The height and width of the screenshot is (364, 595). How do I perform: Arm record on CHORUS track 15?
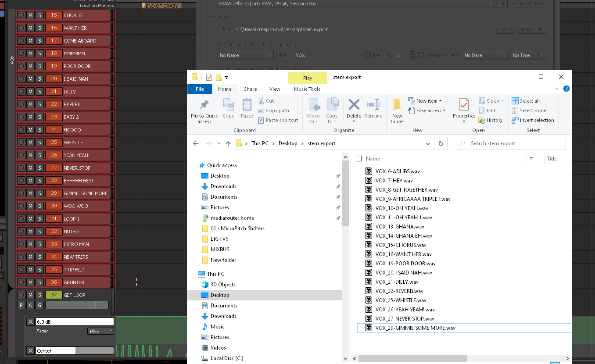(21, 15)
